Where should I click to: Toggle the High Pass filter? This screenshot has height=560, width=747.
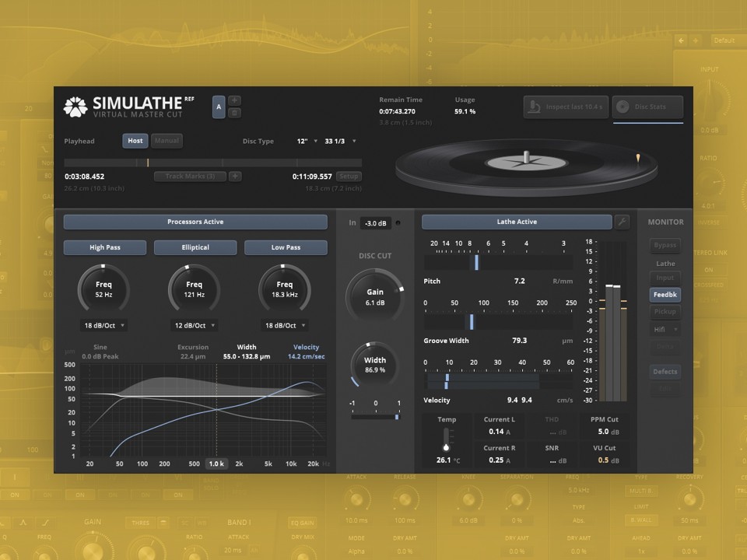[x=105, y=247]
